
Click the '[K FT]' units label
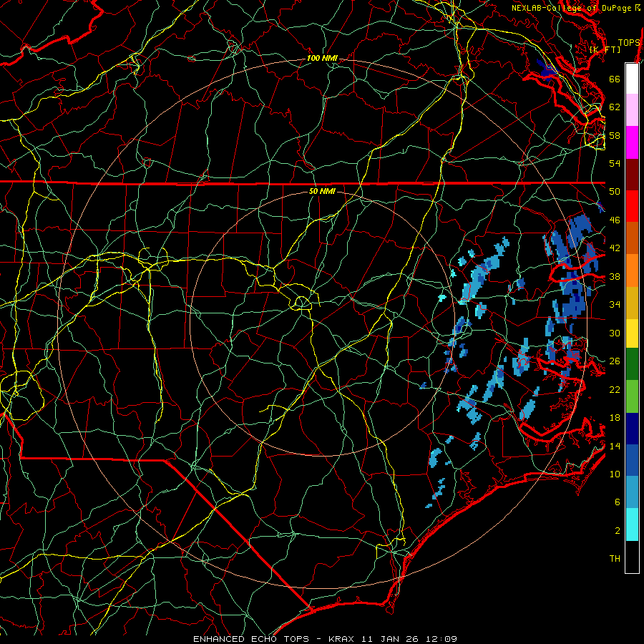click(x=605, y=49)
